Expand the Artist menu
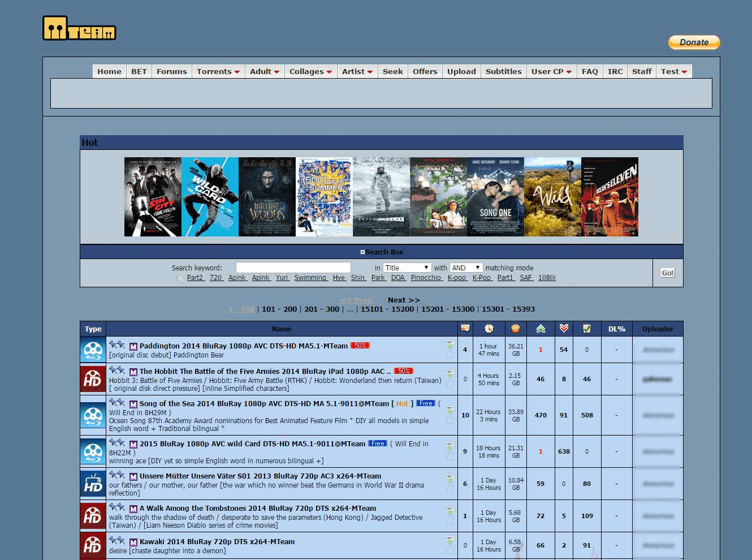The image size is (752, 560). pos(357,71)
